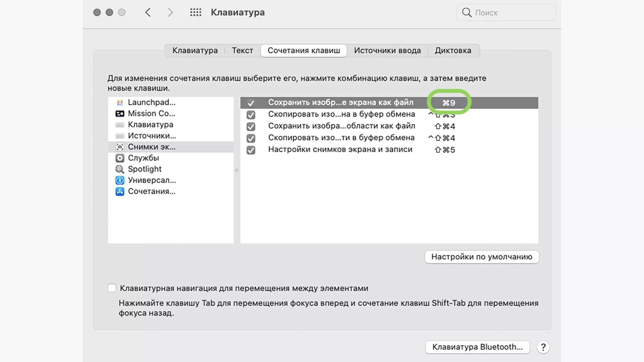Click the App Store Сочетания icon

coord(120,191)
